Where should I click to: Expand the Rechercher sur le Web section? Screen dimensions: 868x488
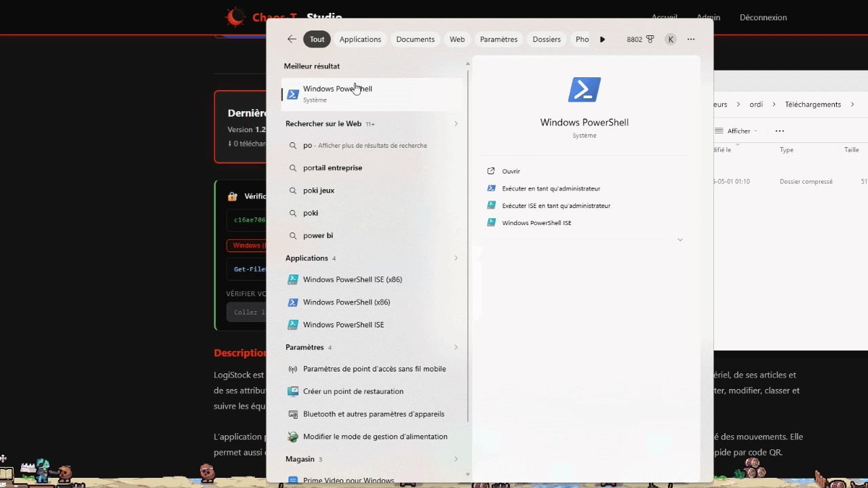click(456, 124)
